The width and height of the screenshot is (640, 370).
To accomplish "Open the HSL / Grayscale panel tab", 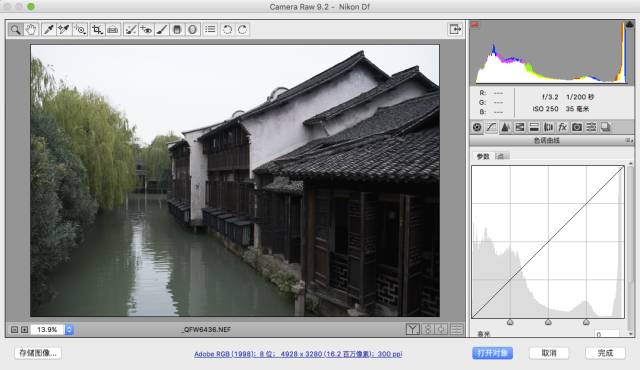I will [x=520, y=127].
